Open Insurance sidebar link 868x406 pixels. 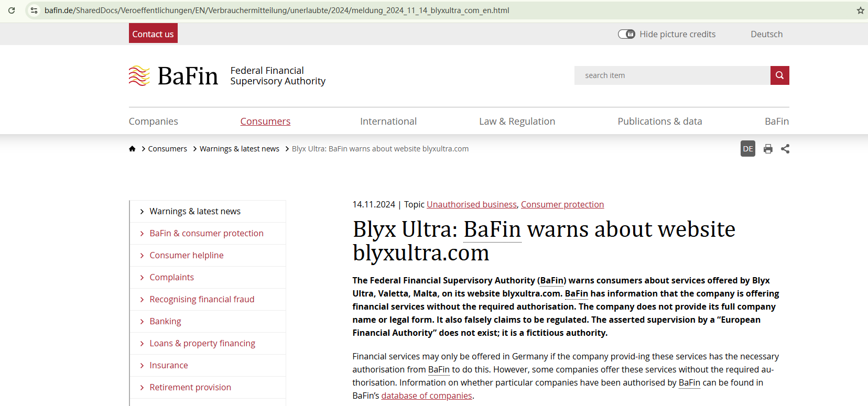[169, 366]
